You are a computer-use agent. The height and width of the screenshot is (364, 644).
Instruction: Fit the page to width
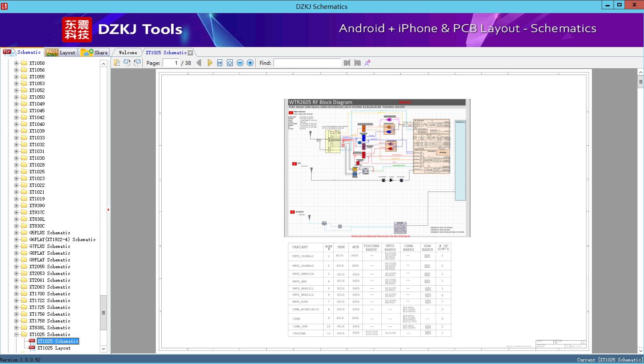point(220,63)
